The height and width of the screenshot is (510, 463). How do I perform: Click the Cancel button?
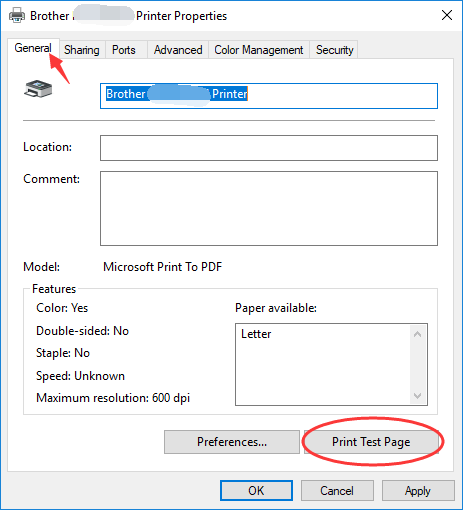[x=337, y=491]
